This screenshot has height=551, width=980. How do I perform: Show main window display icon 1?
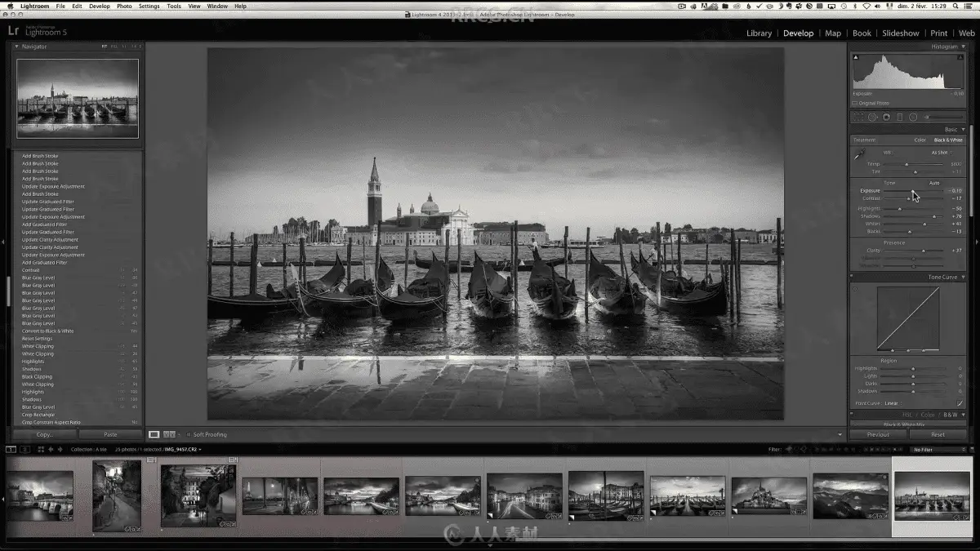tap(11, 449)
